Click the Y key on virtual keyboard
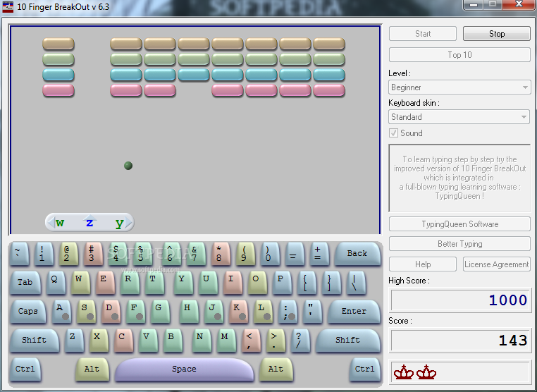 pos(183,282)
